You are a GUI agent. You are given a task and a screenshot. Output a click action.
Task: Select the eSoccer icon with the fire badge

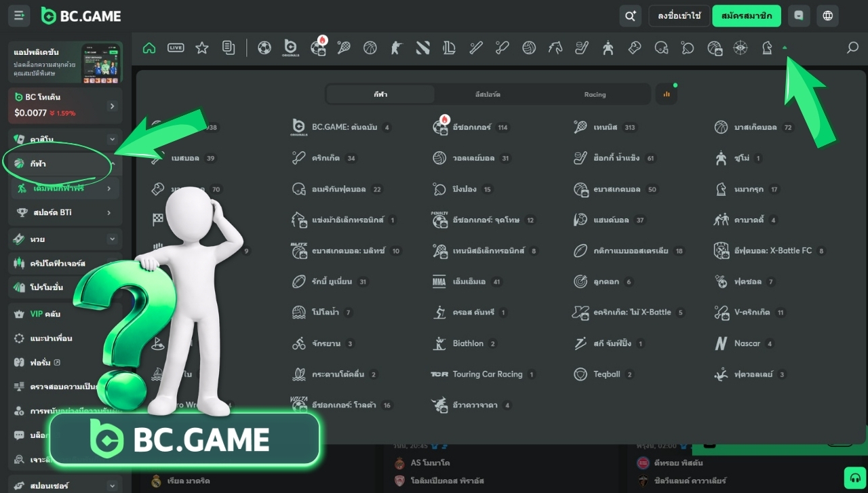[317, 47]
